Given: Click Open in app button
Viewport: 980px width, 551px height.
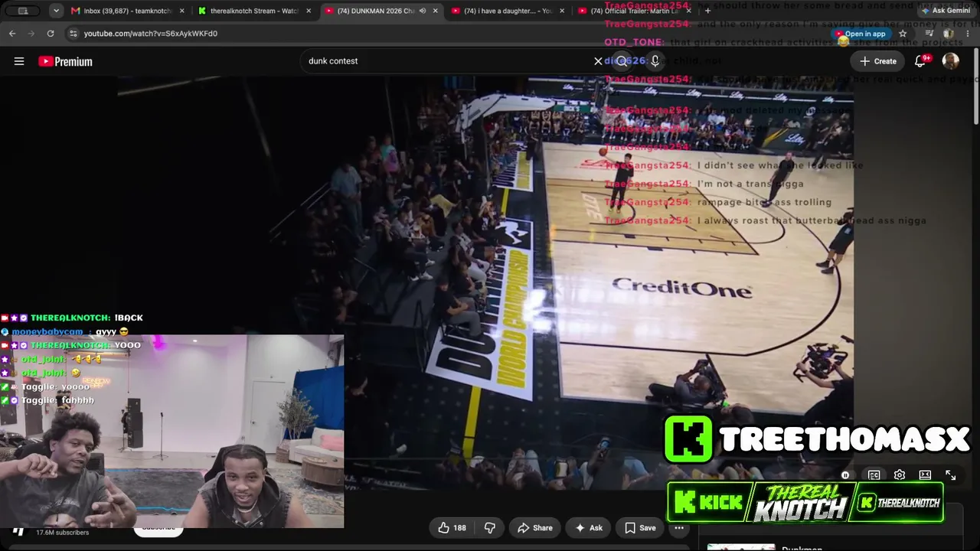Looking at the screenshot, I should point(861,34).
